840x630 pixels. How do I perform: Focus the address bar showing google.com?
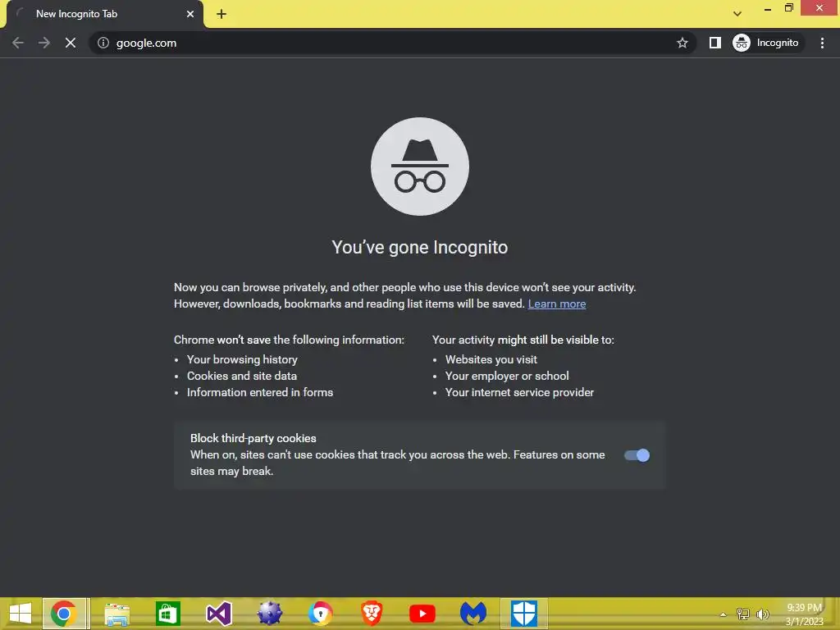[x=394, y=43]
